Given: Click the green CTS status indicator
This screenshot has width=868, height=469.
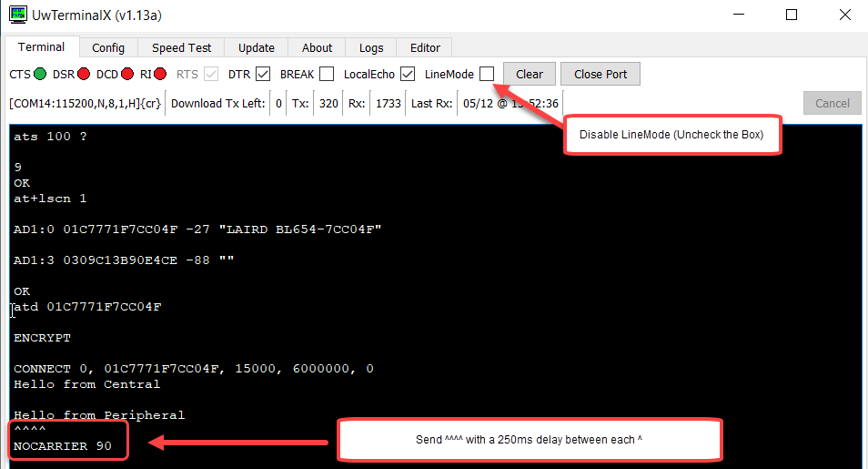Looking at the screenshot, I should (x=42, y=75).
